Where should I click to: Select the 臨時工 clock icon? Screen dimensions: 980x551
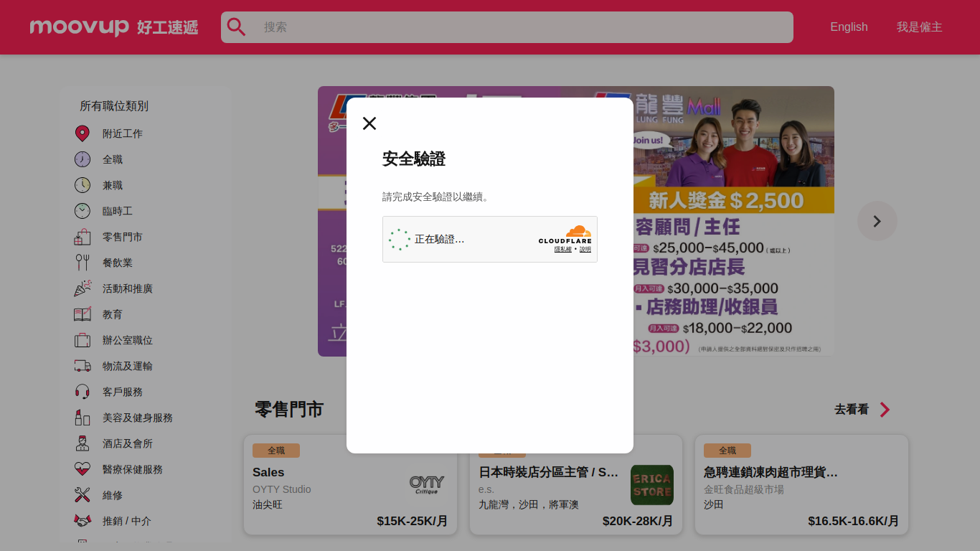[83, 211]
